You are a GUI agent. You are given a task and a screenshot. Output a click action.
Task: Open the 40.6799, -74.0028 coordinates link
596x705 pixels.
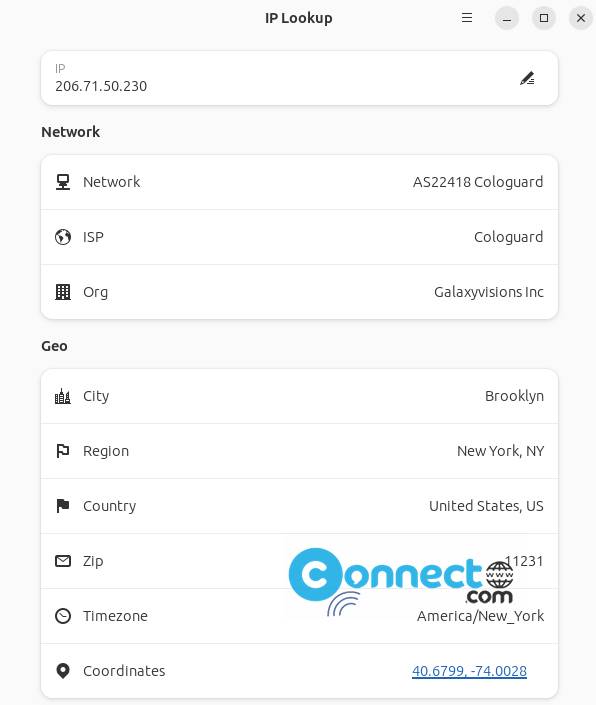pyautogui.click(x=469, y=671)
